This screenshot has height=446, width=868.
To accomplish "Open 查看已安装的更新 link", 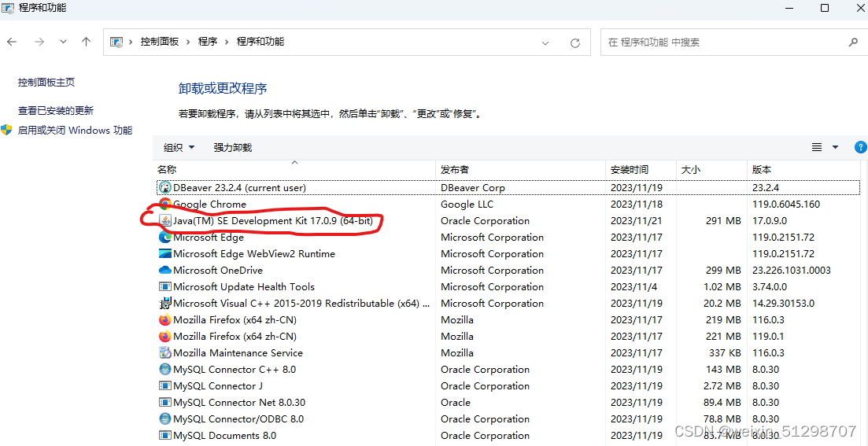I will 56,111.
